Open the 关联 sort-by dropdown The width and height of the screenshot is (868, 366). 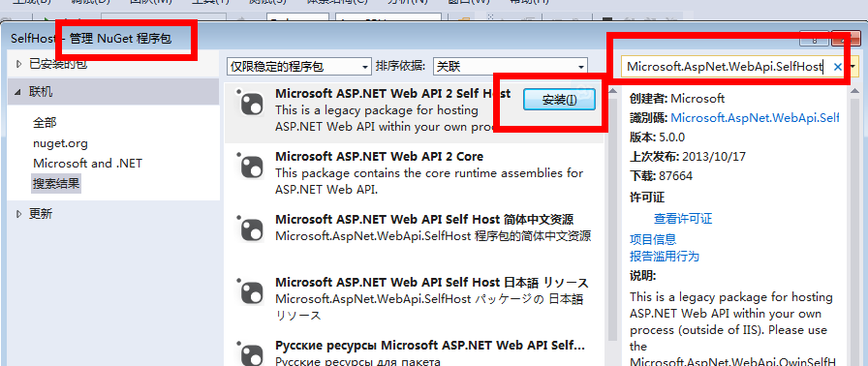pyautogui.click(x=510, y=67)
